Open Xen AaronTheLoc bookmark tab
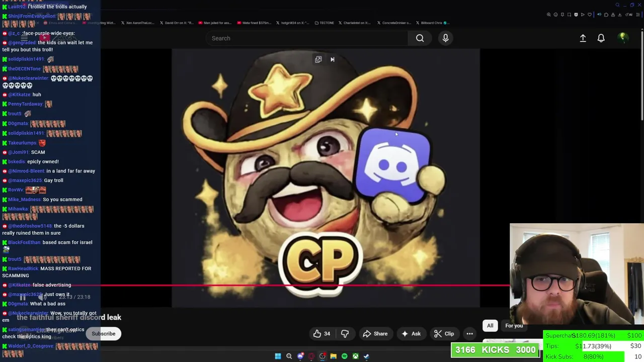644x362 pixels. [x=137, y=23]
